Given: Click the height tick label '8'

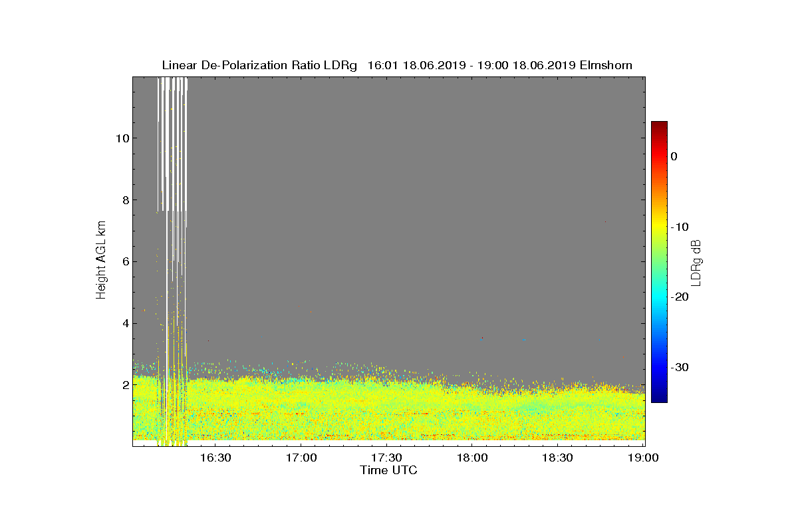Looking at the screenshot, I should [124, 200].
